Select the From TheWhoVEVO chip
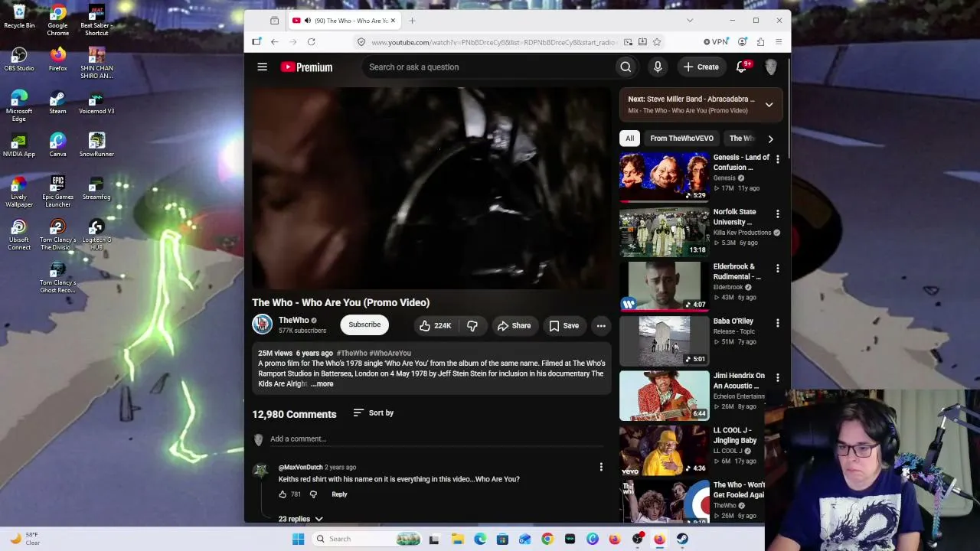This screenshot has height=551, width=980. click(x=681, y=139)
